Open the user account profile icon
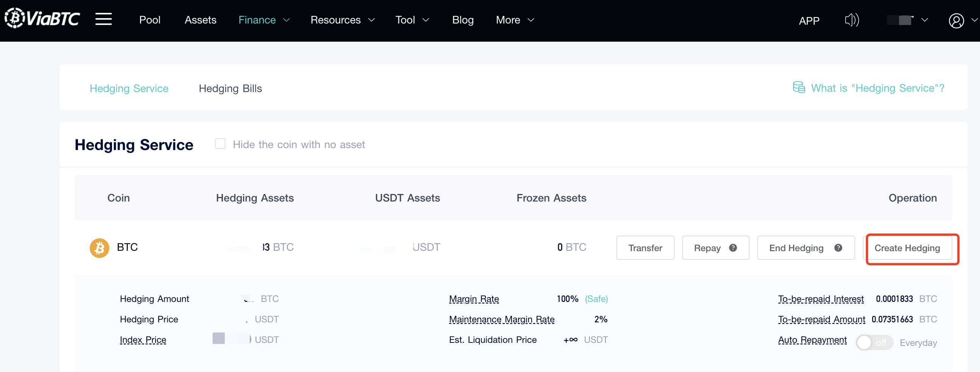Image resolution: width=980 pixels, height=372 pixels. tap(956, 20)
